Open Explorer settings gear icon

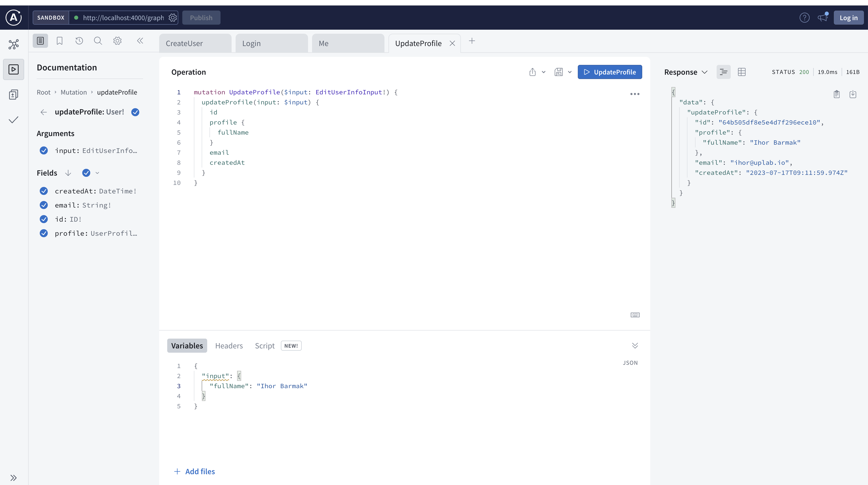click(117, 41)
